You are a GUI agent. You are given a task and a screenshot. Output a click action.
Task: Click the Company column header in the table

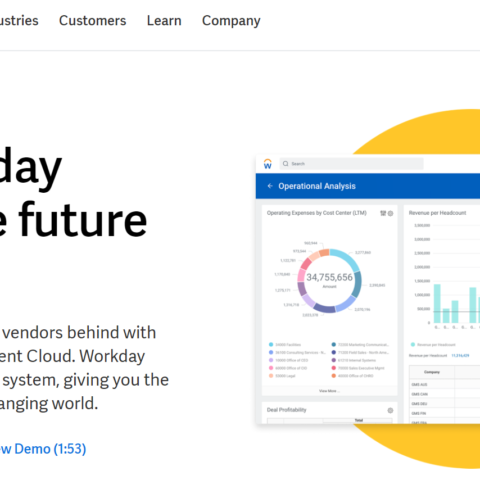pyautogui.click(x=432, y=372)
